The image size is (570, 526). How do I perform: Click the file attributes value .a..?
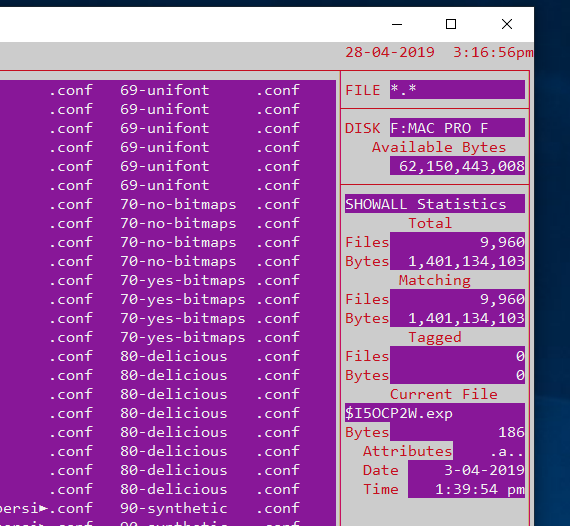click(506, 451)
